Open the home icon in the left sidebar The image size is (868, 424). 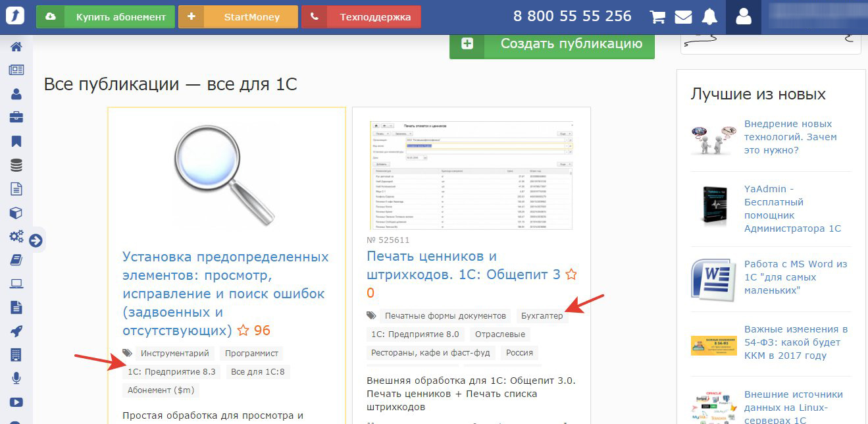click(16, 47)
